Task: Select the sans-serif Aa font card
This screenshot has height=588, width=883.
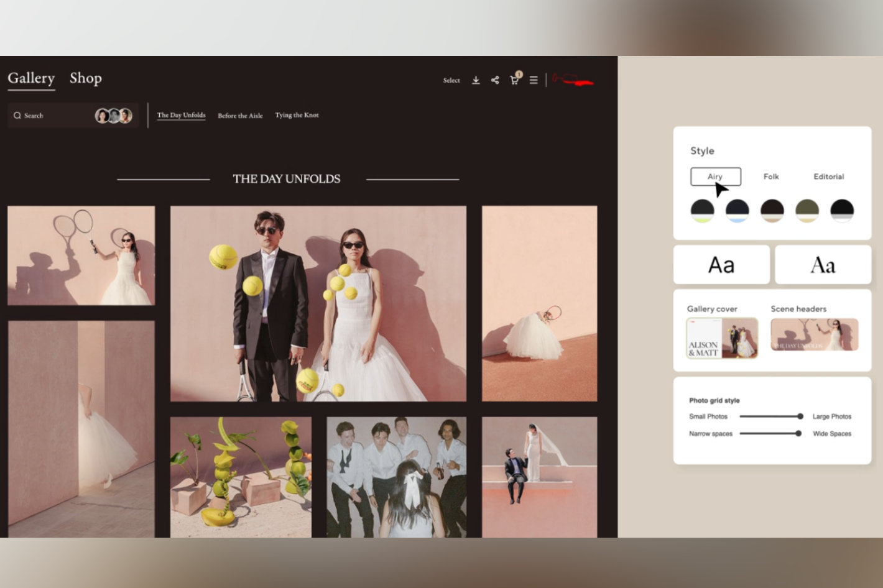Action: click(x=721, y=265)
